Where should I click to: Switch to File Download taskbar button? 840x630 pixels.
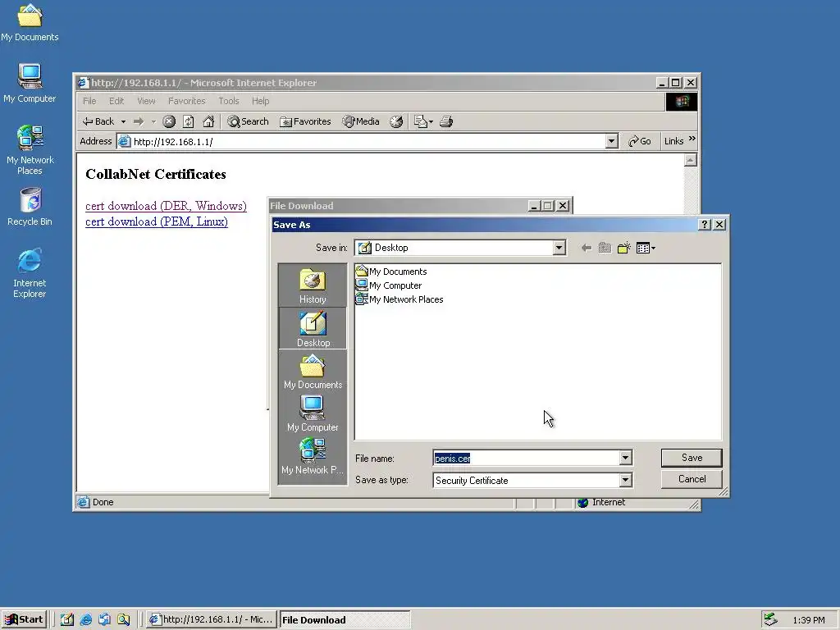[x=345, y=619]
